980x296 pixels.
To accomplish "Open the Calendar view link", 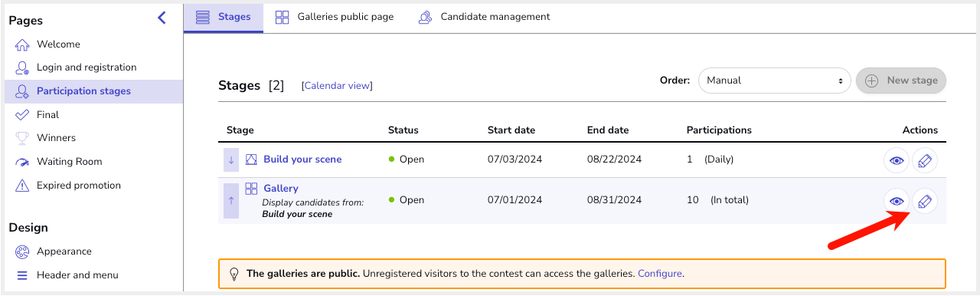I will click(337, 86).
